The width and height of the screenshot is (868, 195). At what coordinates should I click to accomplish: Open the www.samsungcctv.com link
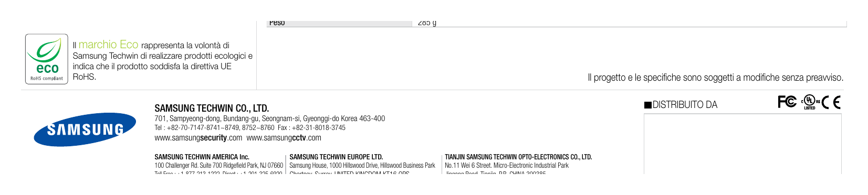point(284,138)
